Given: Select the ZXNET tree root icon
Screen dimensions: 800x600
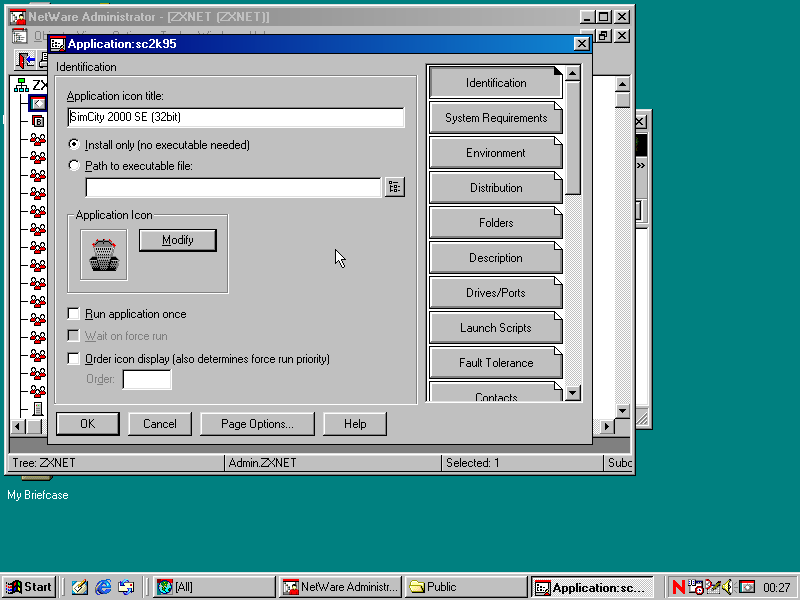Looking at the screenshot, I should tap(21, 85).
